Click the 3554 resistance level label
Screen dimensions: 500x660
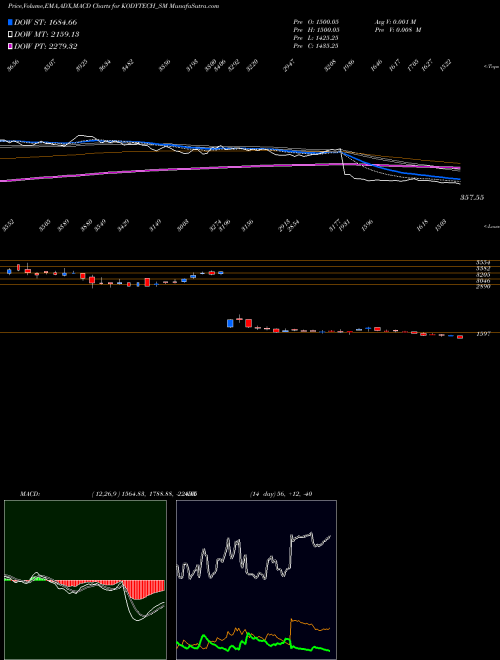[x=483, y=262]
